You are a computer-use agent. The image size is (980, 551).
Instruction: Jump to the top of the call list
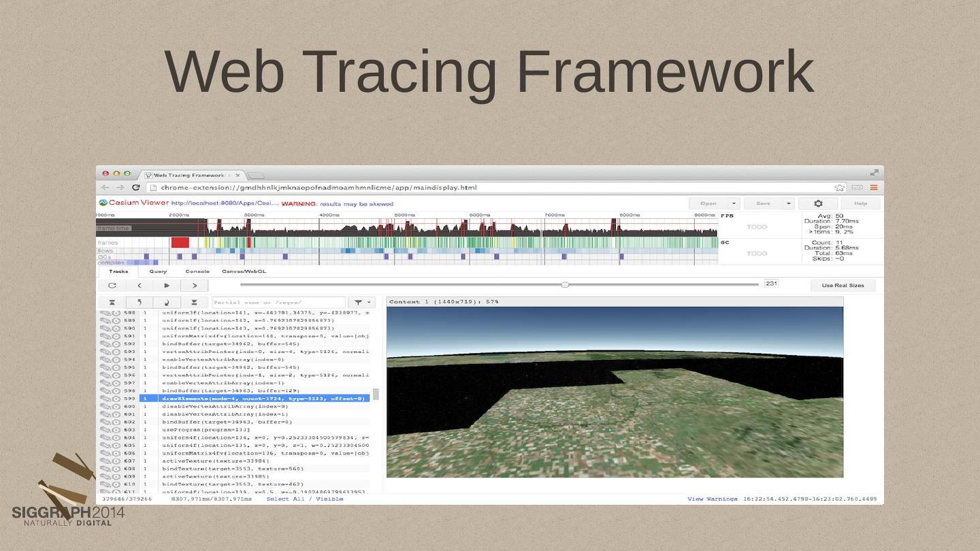[112, 303]
